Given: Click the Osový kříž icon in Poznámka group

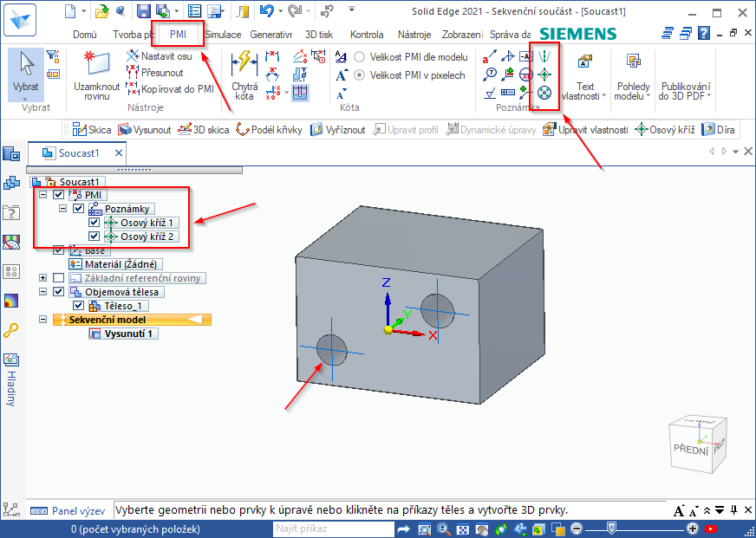Looking at the screenshot, I should (x=544, y=75).
